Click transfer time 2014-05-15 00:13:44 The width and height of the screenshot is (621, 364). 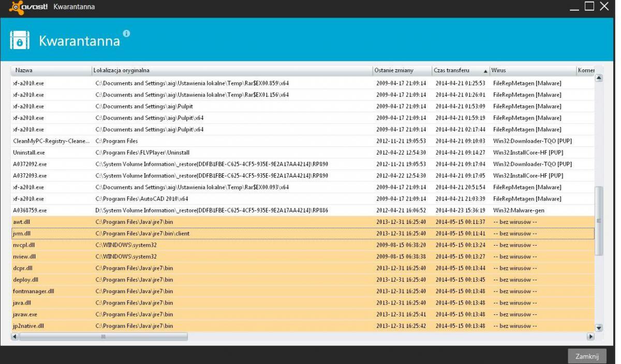pyautogui.click(x=460, y=268)
